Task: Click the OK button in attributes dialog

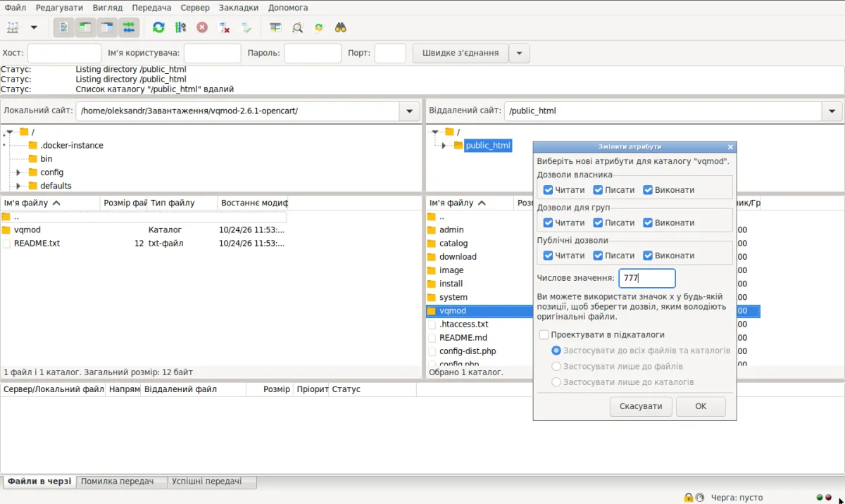Action: click(x=701, y=406)
